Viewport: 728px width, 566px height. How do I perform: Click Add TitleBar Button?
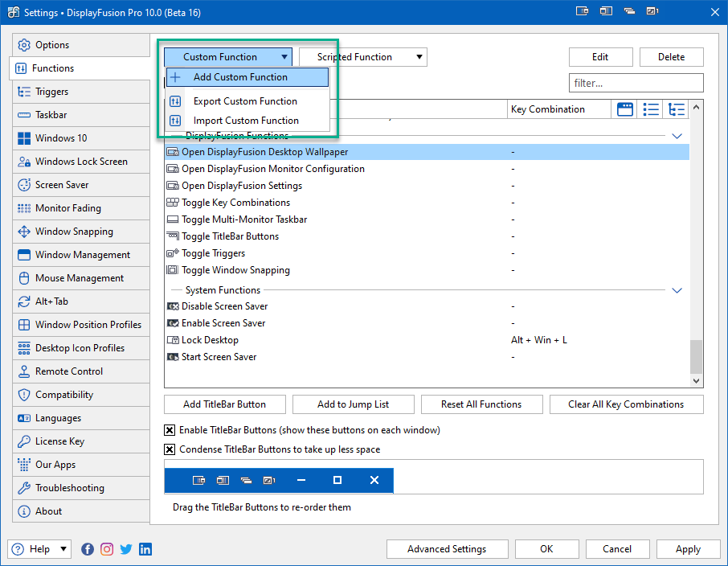tap(225, 404)
